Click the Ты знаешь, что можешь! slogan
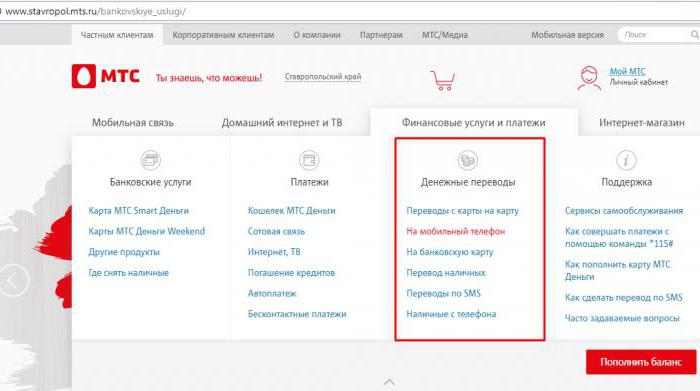Image resolution: width=700 pixels, height=391 pixels. pos(209,78)
